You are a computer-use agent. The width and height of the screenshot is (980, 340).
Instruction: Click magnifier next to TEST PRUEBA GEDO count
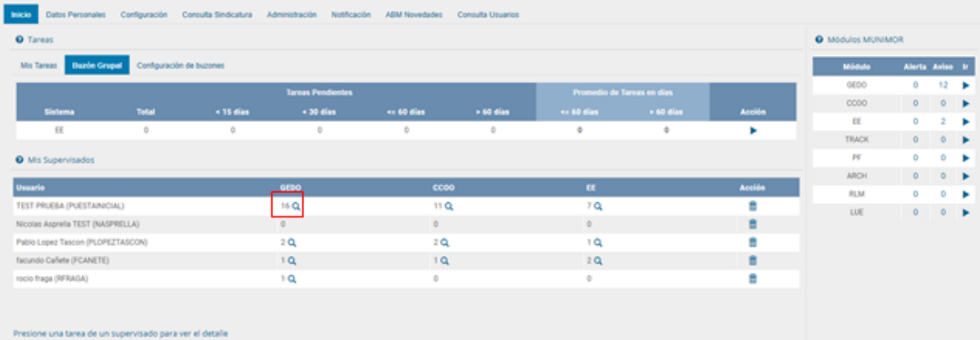296,206
